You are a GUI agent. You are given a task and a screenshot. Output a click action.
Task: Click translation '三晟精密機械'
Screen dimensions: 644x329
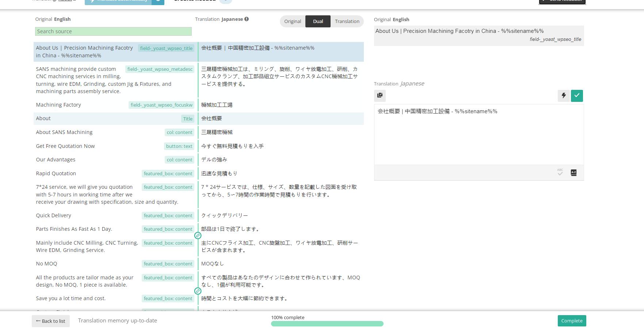[x=217, y=132]
